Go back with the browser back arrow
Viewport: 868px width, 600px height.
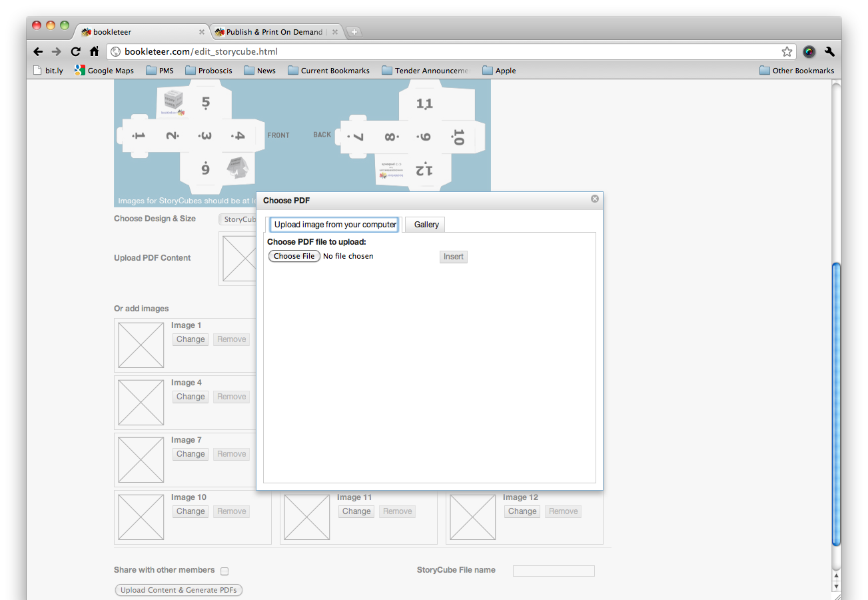click(x=38, y=51)
